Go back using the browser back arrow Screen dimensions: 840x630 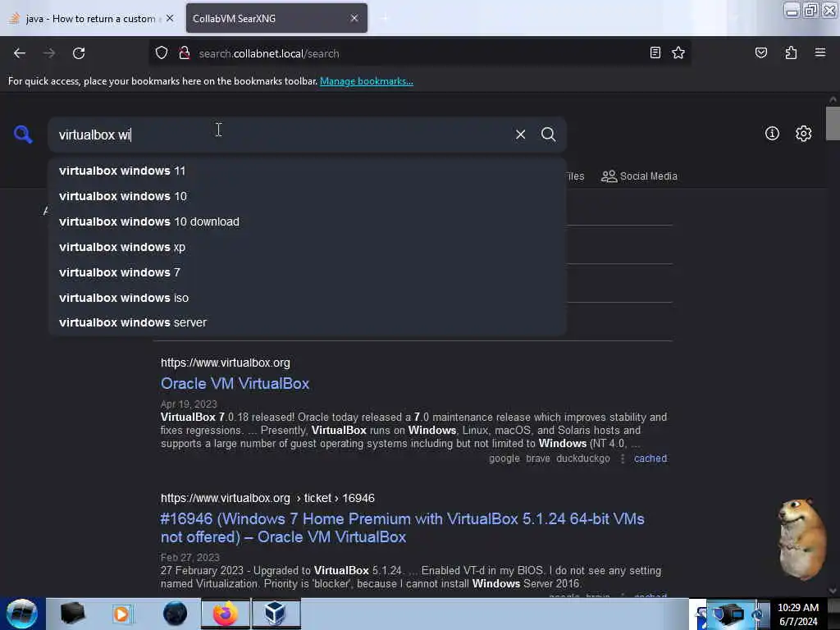(x=20, y=53)
